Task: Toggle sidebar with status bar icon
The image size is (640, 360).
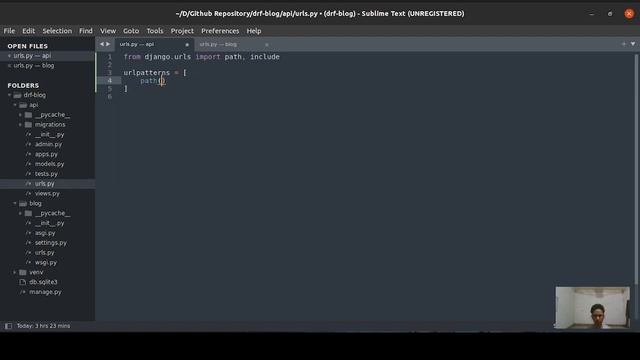Action: coord(8,326)
